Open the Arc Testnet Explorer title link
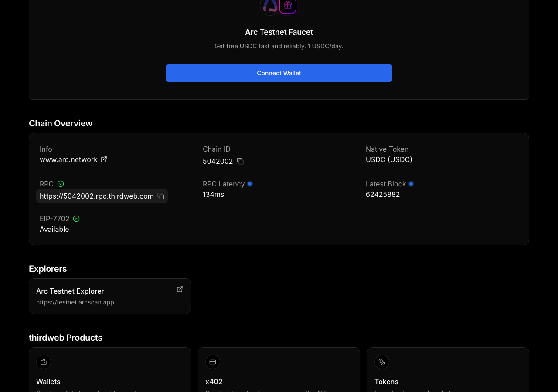Image resolution: width=558 pixels, height=392 pixels. click(x=70, y=291)
